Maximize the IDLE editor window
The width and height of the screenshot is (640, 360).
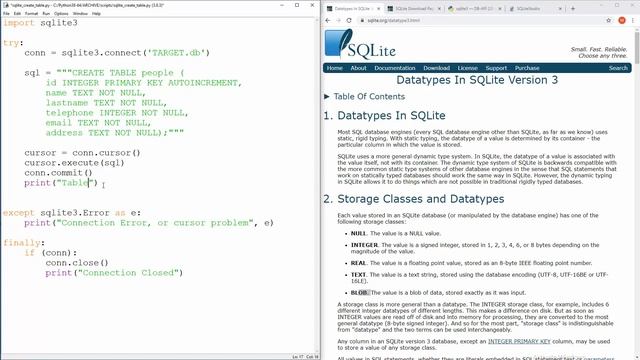point(297,5)
